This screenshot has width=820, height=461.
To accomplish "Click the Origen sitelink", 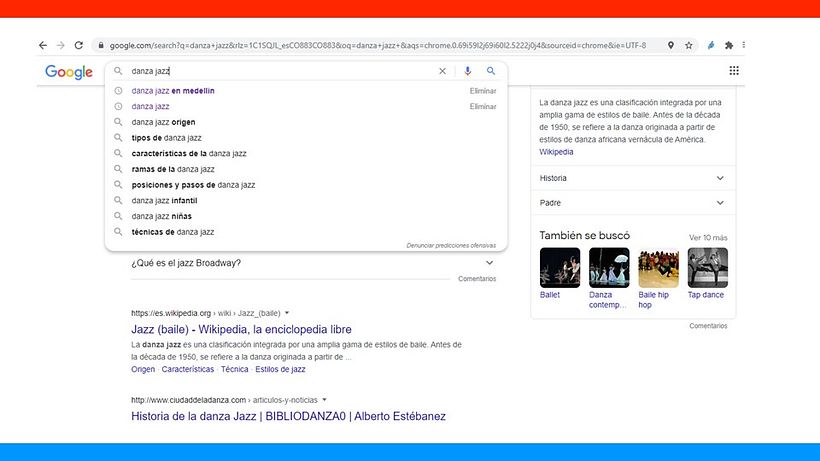I will point(143,370).
